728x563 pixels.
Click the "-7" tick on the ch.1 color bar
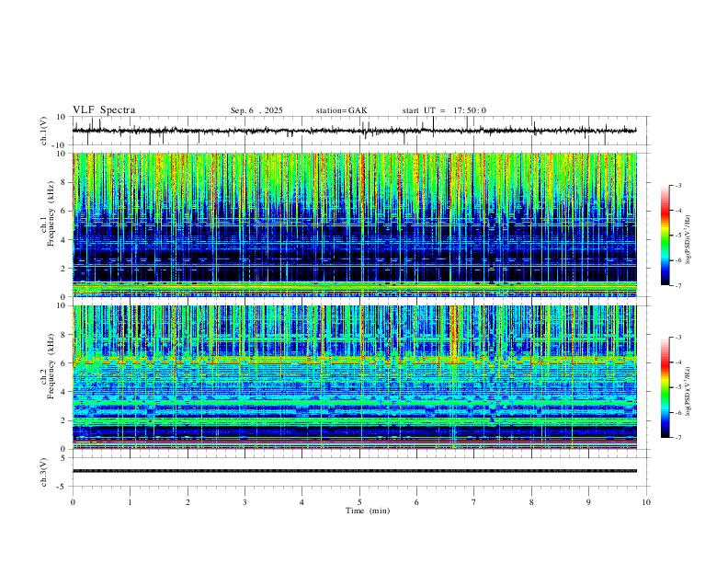[x=677, y=285]
